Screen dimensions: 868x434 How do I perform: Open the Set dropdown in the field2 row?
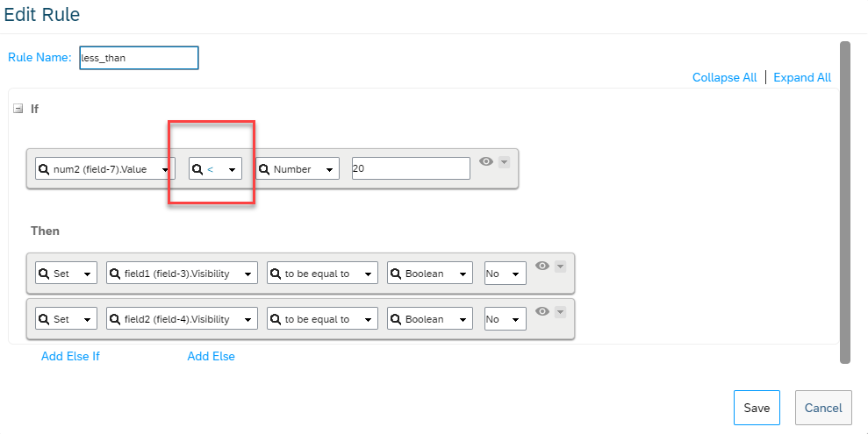click(x=67, y=318)
